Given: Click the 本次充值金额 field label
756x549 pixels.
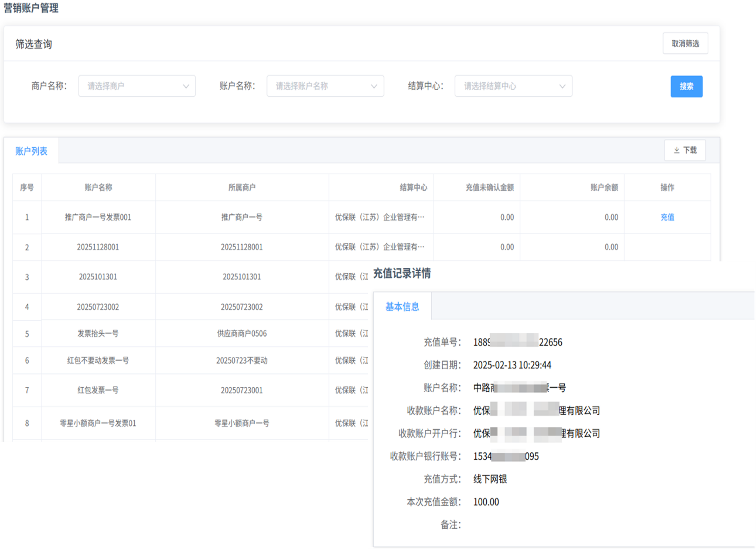Looking at the screenshot, I should (434, 502).
